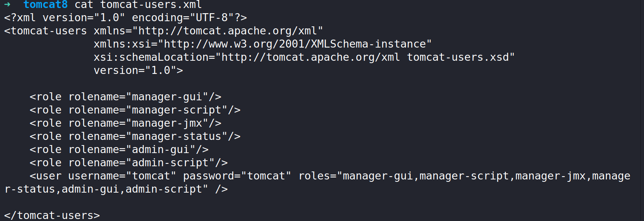Open the http://tomcat.apache.org/xml xmlns URL
644x221 pixels.
pos(228,31)
